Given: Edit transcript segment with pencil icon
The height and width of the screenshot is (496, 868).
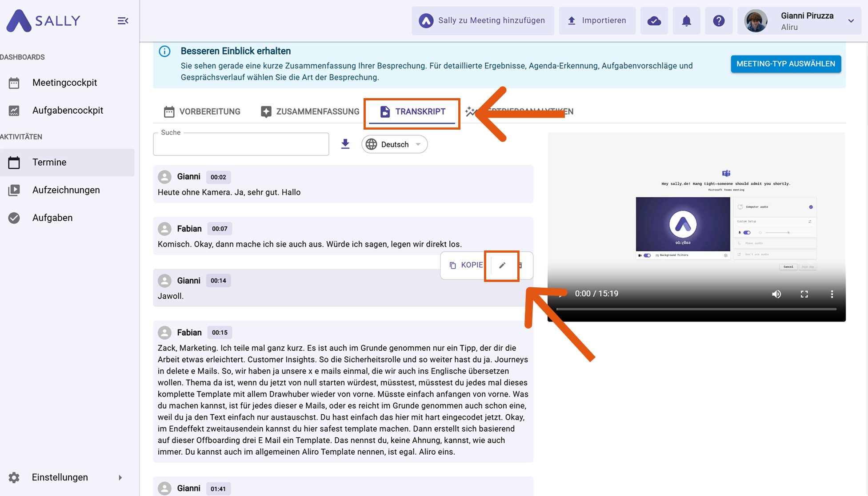Looking at the screenshot, I should tap(502, 266).
